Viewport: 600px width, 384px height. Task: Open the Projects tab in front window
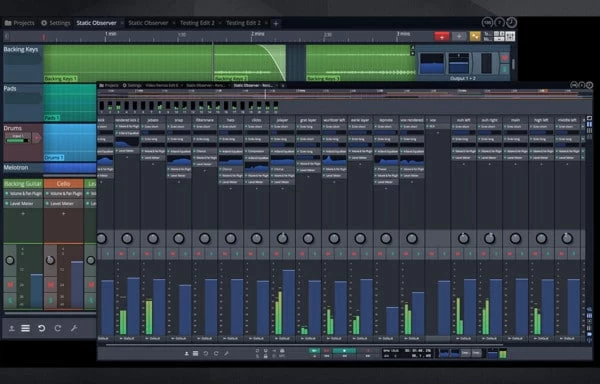point(109,85)
